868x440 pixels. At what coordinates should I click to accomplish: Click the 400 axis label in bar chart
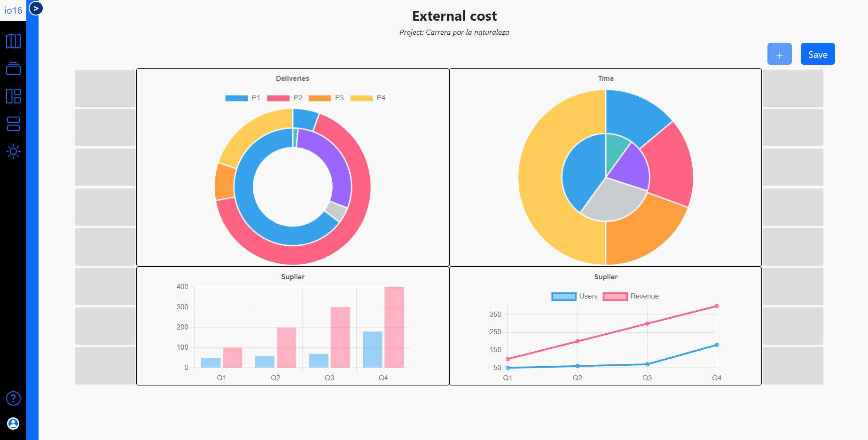click(182, 287)
